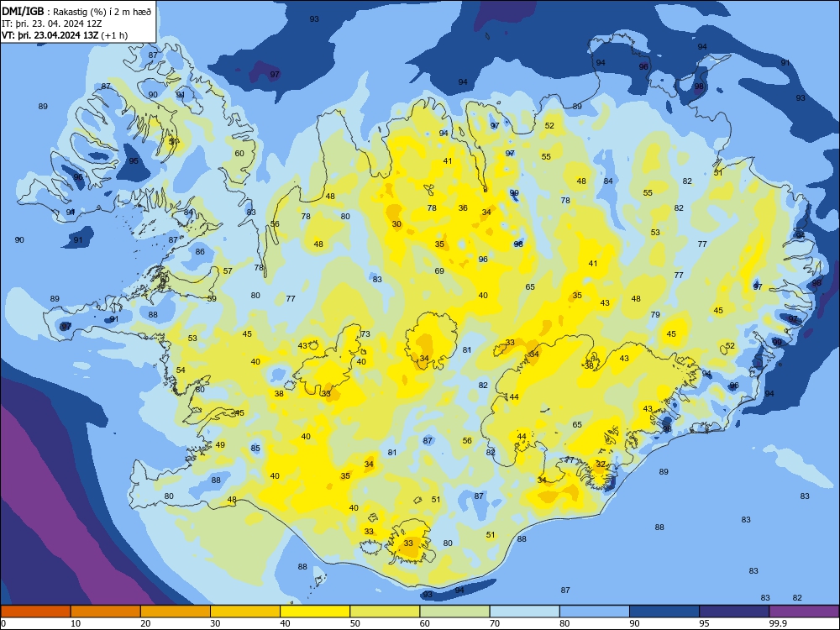Click the map humidity value '86'
Screen dimensions: 840x630
click(x=200, y=251)
